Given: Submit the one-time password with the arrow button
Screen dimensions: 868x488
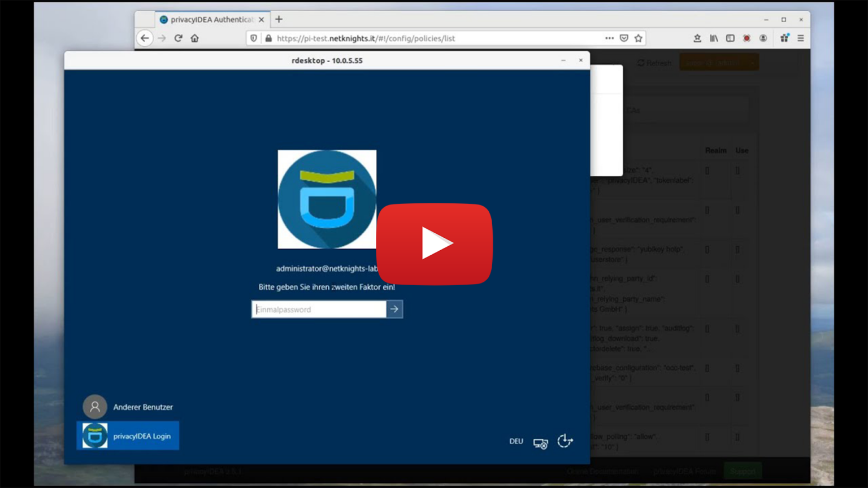Looking at the screenshot, I should (x=394, y=309).
